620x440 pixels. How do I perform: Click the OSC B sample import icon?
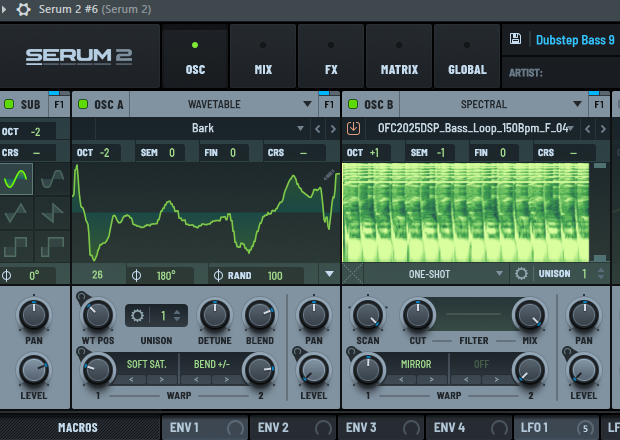[x=353, y=128]
